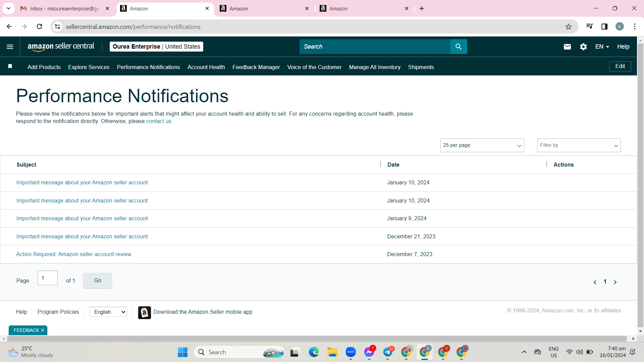This screenshot has width=644, height=362.
Task: Click the Seller Central search field
Action: 375,47
